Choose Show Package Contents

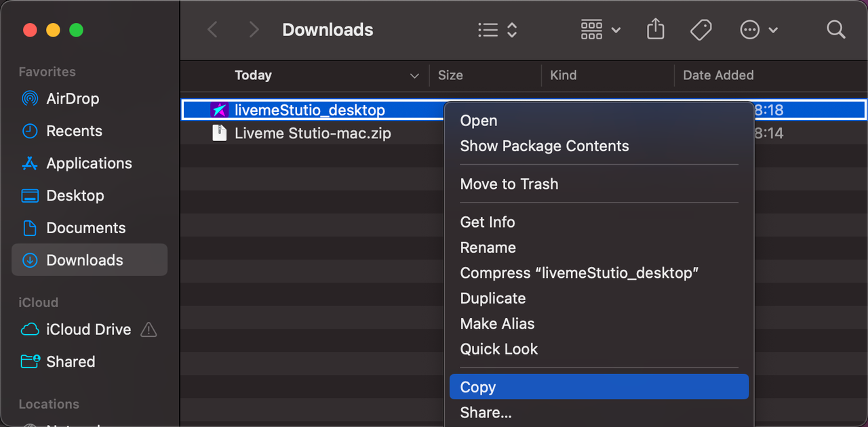(x=544, y=146)
